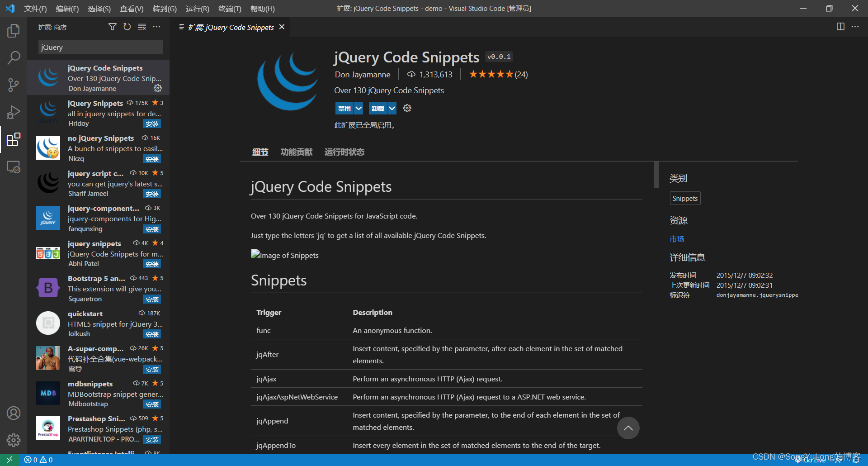Select jQuery Code Snippets in extension list

coord(98,78)
